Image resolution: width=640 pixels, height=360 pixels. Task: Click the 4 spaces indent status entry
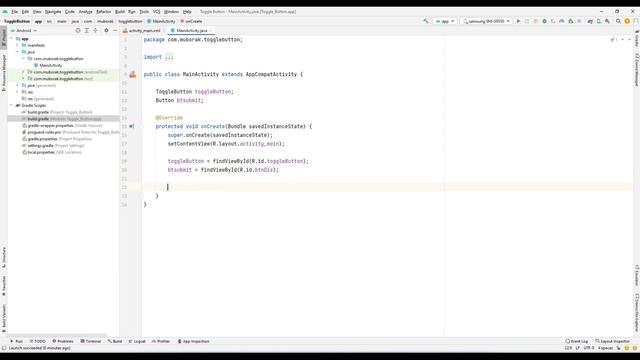point(605,348)
